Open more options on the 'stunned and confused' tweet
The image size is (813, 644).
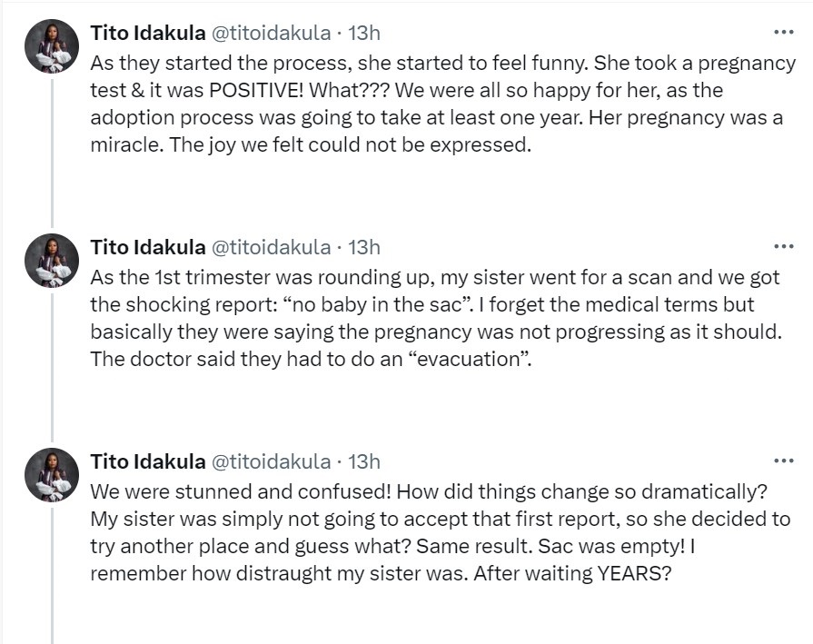tap(782, 461)
